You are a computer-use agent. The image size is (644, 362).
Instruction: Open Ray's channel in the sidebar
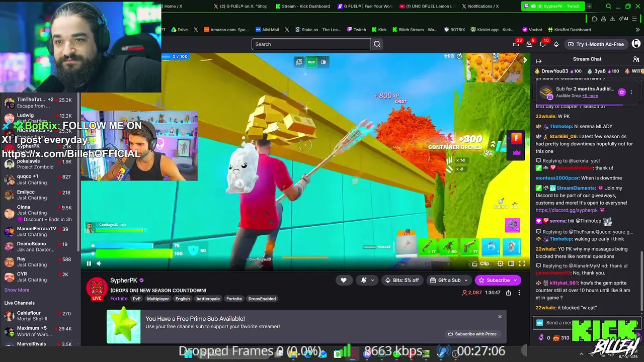39,262
